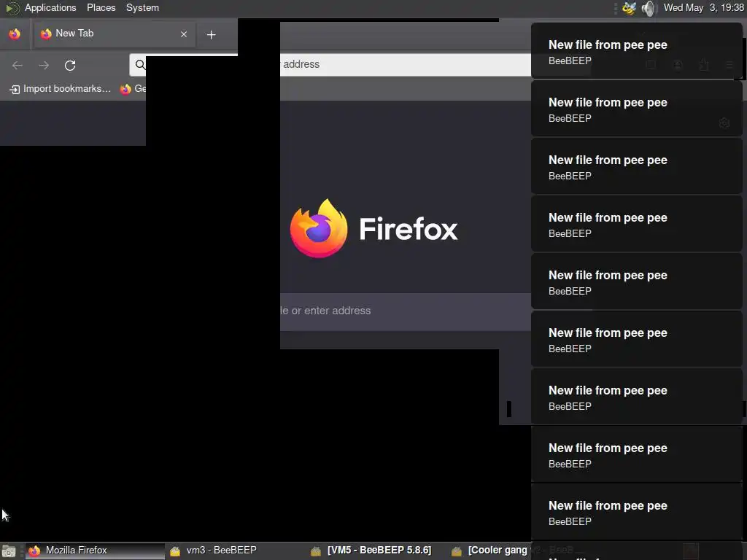Open a new tab with plus button

pos(211,34)
